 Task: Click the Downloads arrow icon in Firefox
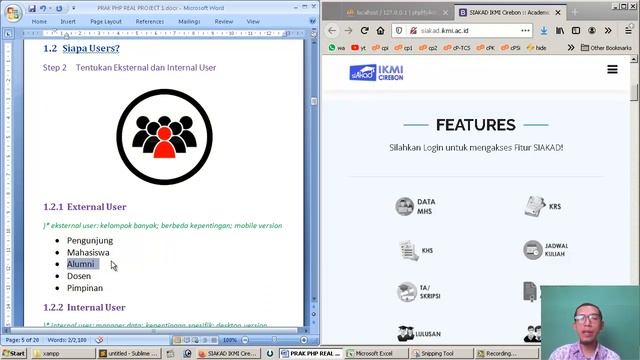coord(544,31)
